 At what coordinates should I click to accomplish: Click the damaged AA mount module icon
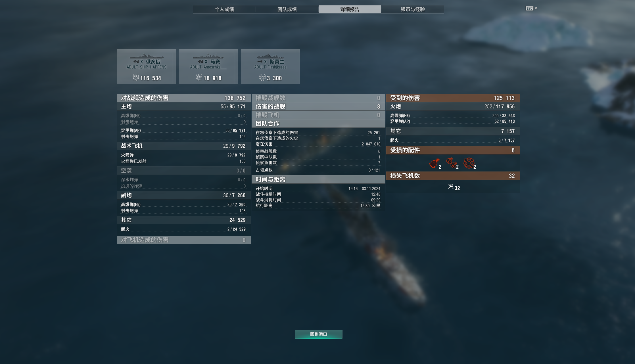click(469, 163)
